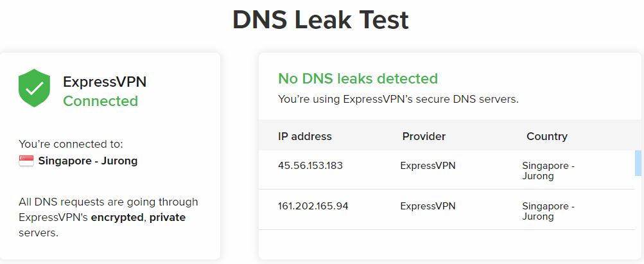Click the Singapore - Jurong location text
Screen dimensions: 644x264
point(88,161)
